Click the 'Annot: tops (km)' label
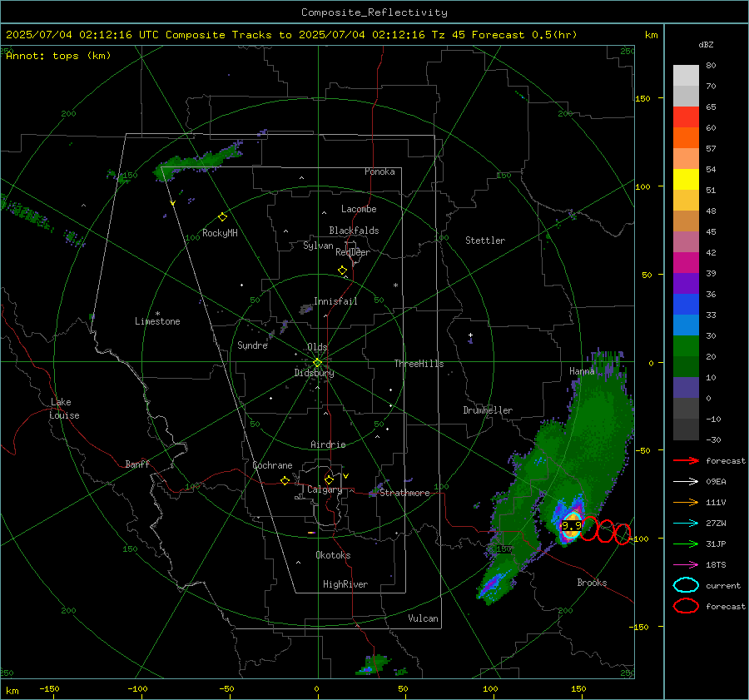Viewport: 749px width, 700px height. pyautogui.click(x=58, y=56)
